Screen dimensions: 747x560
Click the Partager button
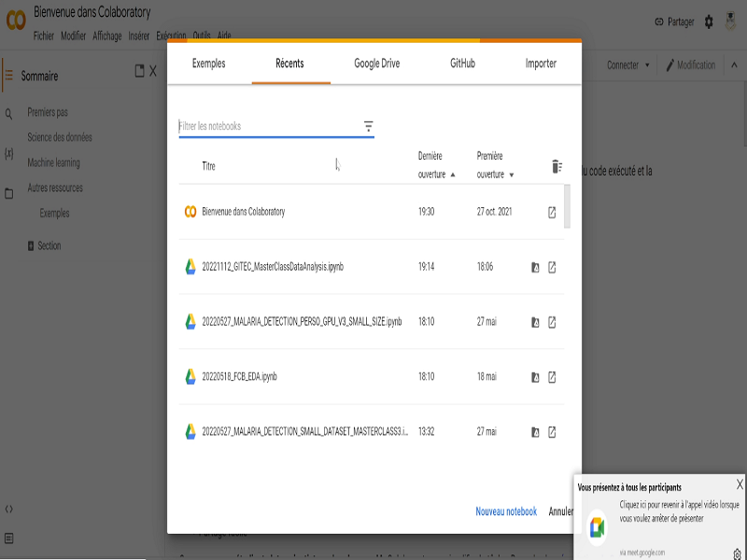[x=673, y=21]
